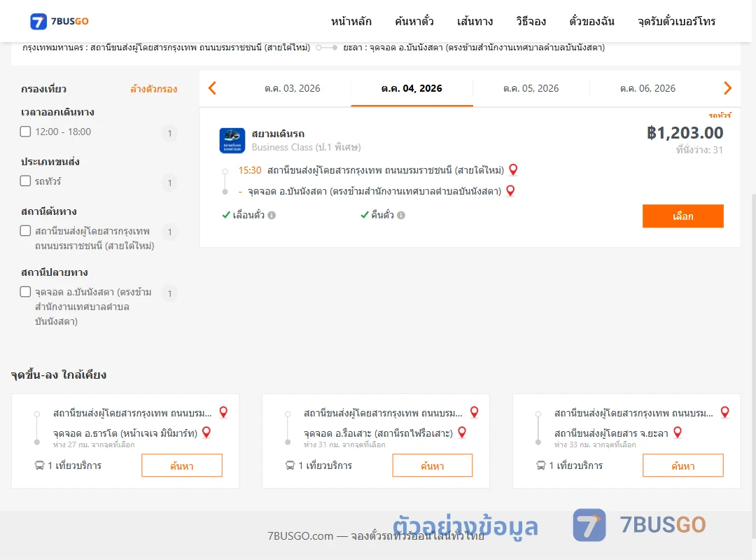This screenshot has height=560, width=756.
Task: Open origin map pin in จ.ยะลา card
Action: (725, 412)
